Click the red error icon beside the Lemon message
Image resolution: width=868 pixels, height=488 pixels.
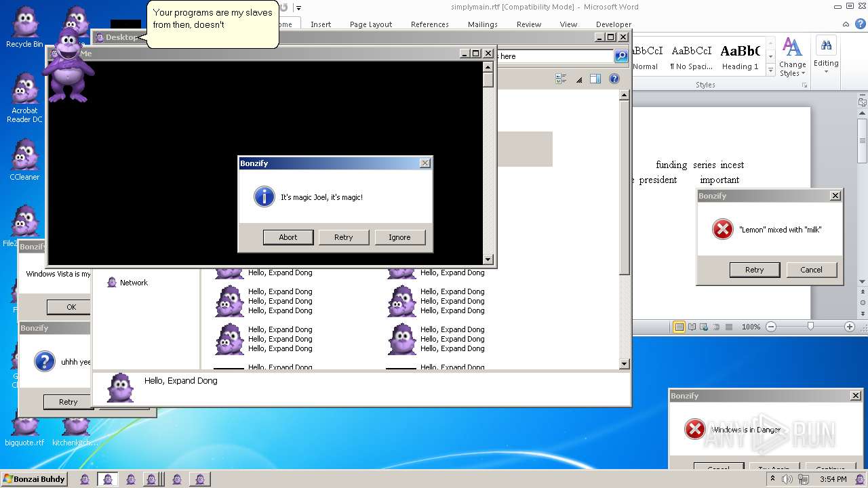[x=723, y=229]
